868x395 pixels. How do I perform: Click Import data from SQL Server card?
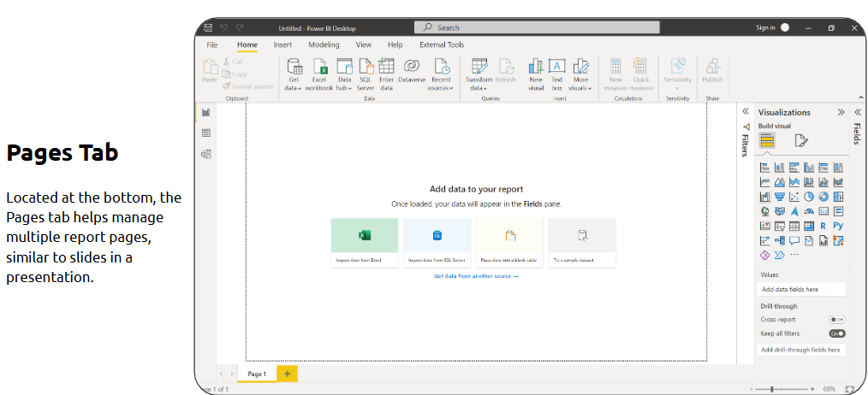click(437, 243)
